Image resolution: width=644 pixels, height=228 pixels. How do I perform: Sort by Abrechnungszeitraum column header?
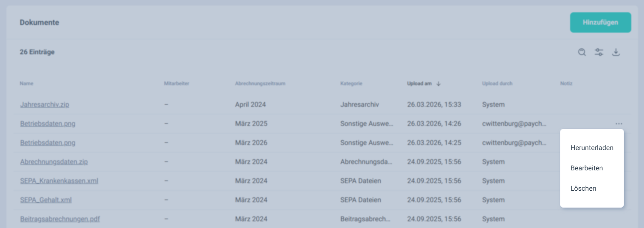coord(260,83)
